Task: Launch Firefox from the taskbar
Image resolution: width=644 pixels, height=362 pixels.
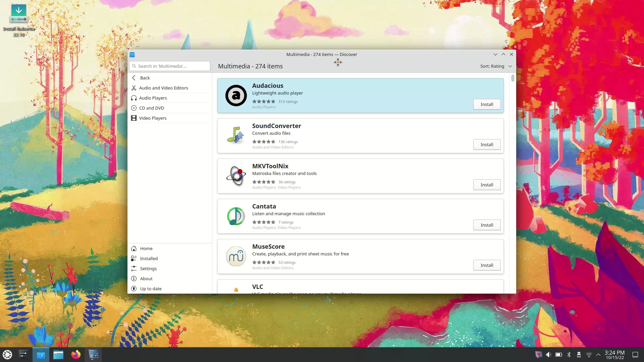Action: pos(76,354)
